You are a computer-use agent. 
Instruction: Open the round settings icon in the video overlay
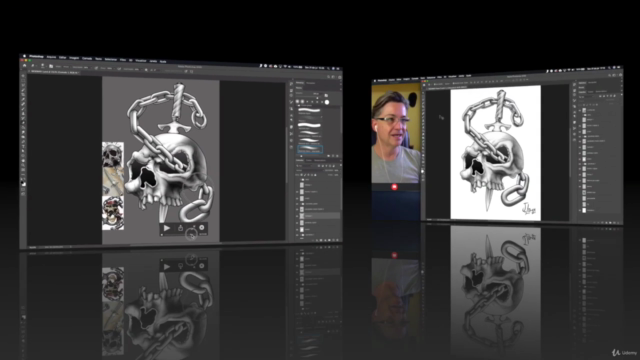click(202, 228)
